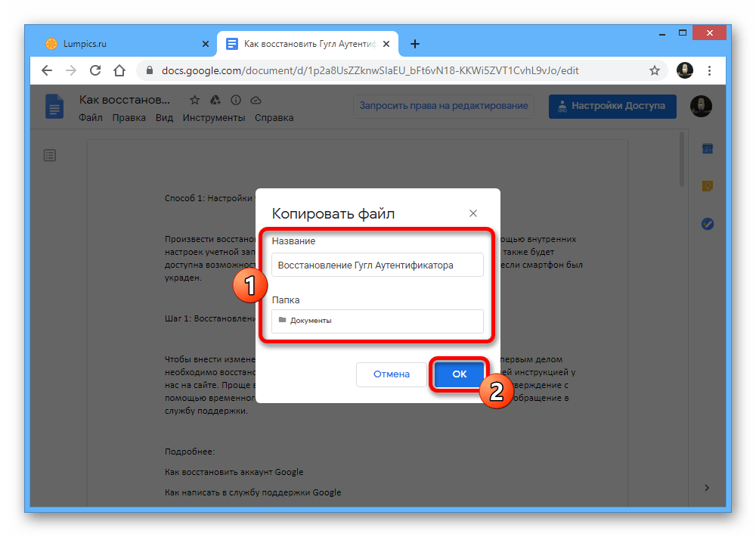Screen dimensions: 756x537
Task: Click the cloud save status icon
Action: pos(256,100)
